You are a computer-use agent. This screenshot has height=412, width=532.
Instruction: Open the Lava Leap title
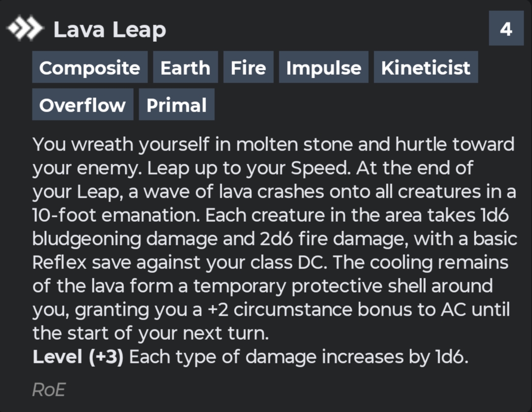(110, 30)
